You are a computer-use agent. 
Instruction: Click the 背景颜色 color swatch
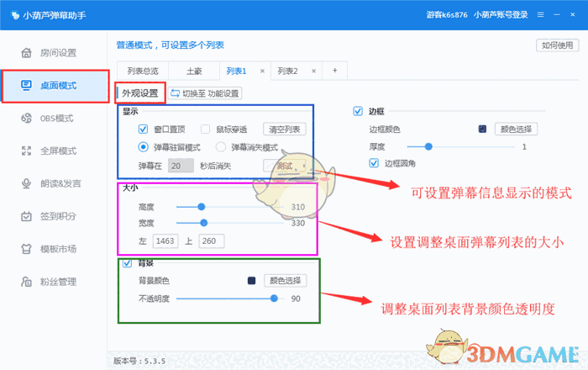click(252, 280)
